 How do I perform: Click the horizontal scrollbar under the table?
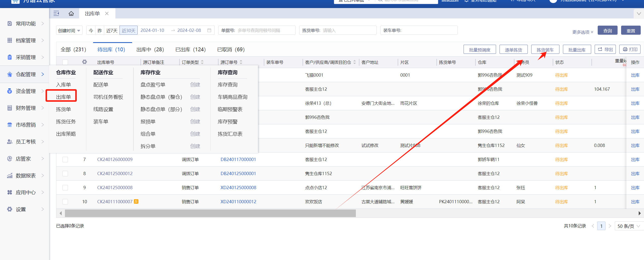pos(210,213)
